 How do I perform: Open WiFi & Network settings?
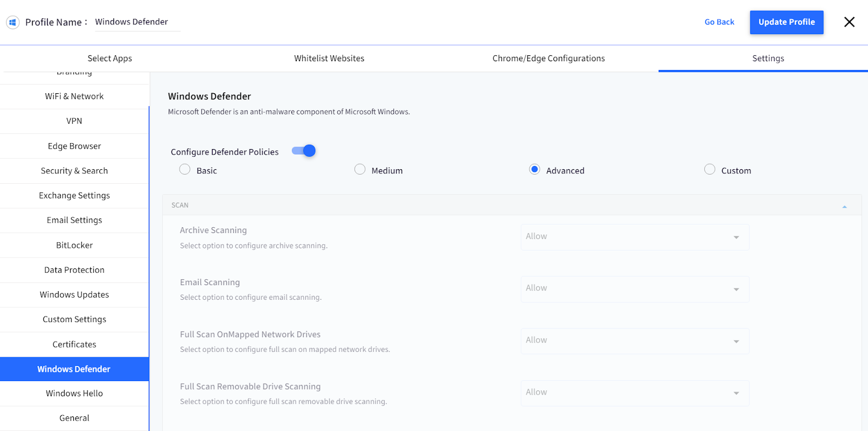coord(74,97)
